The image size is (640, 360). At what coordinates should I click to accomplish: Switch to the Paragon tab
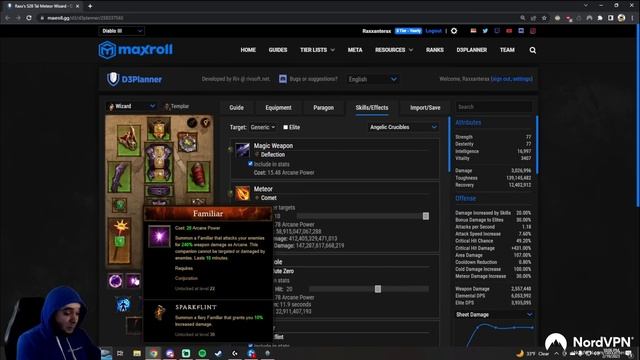click(x=324, y=108)
